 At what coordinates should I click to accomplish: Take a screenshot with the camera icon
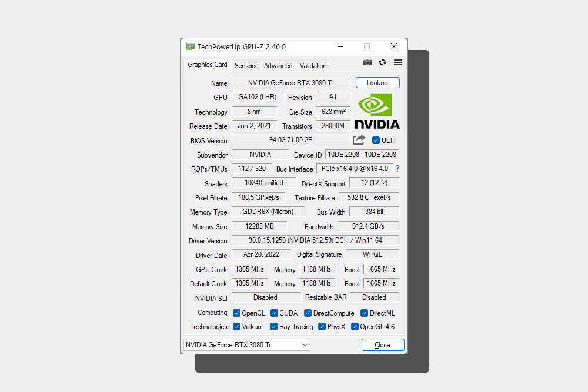(x=367, y=62)
